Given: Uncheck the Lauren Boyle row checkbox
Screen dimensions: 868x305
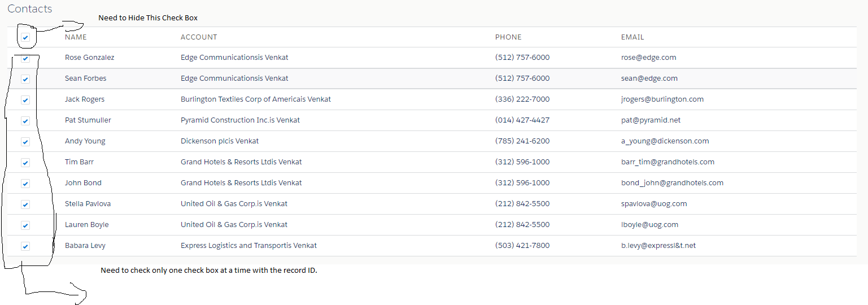Looking at the screenshot, I should tap(25, 225).
